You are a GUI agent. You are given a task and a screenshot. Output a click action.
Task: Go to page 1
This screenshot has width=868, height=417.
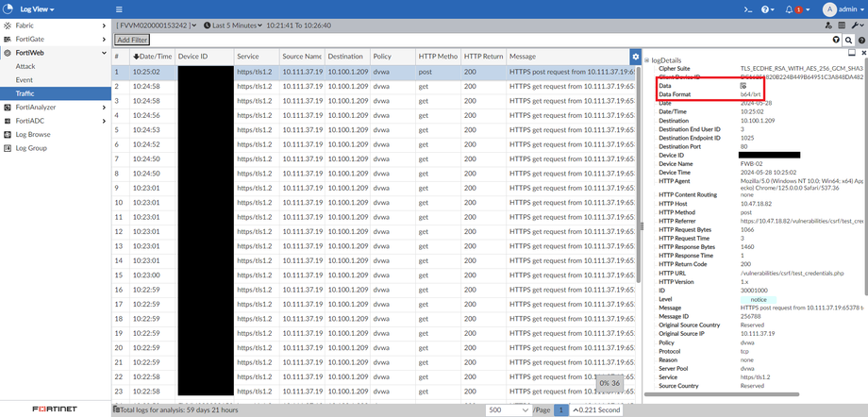point(561,410)
